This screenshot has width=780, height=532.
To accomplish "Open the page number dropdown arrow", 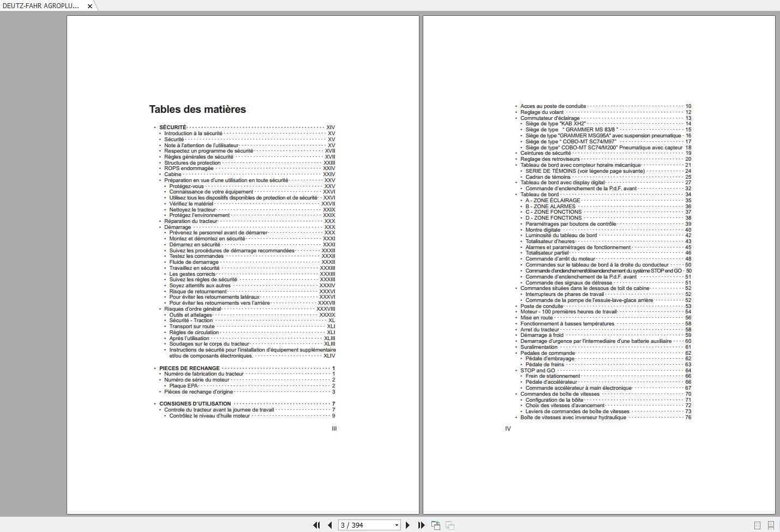I will point(397,525).
